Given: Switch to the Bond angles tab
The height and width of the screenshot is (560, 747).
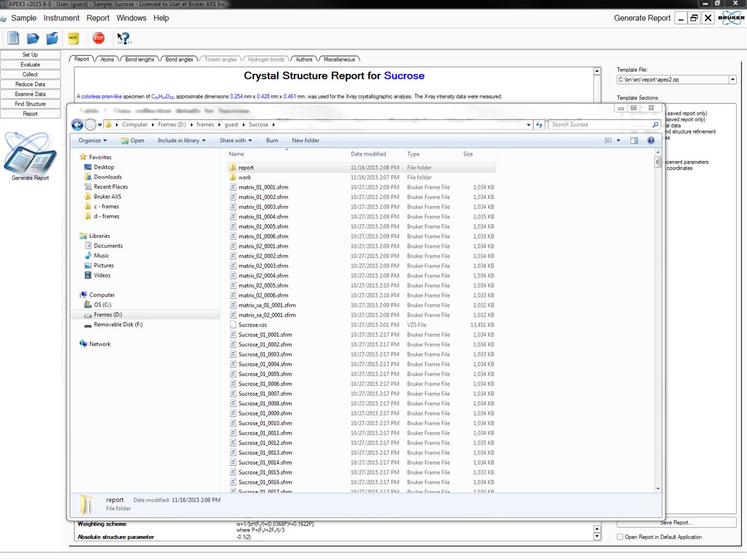Looking at the screenshot, I should pos(179,60).
